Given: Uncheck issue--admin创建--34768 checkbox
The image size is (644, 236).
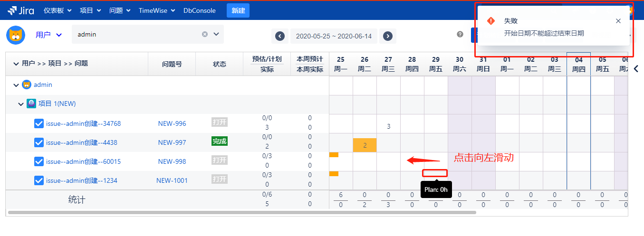Looking at the screenshot, I should (x=39, y=123).
